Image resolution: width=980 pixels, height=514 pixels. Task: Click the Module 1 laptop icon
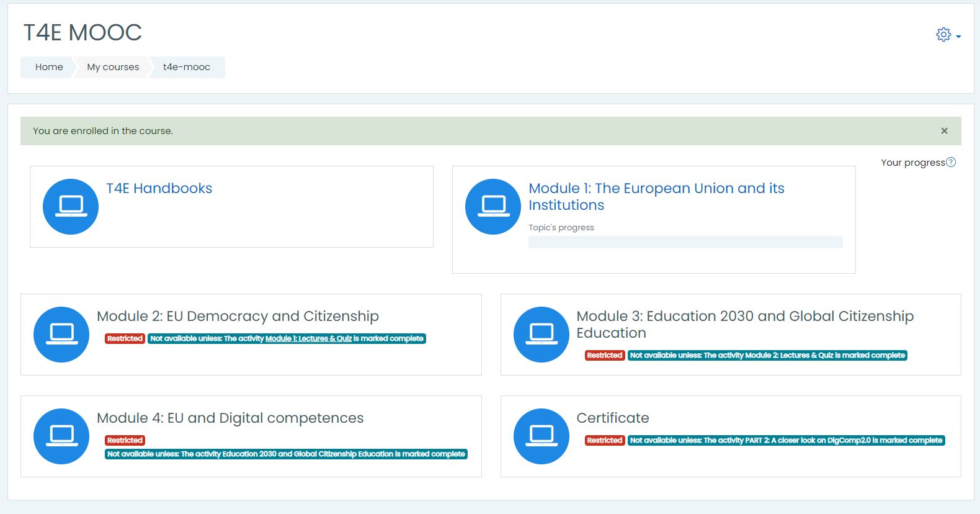pos(493,207)
